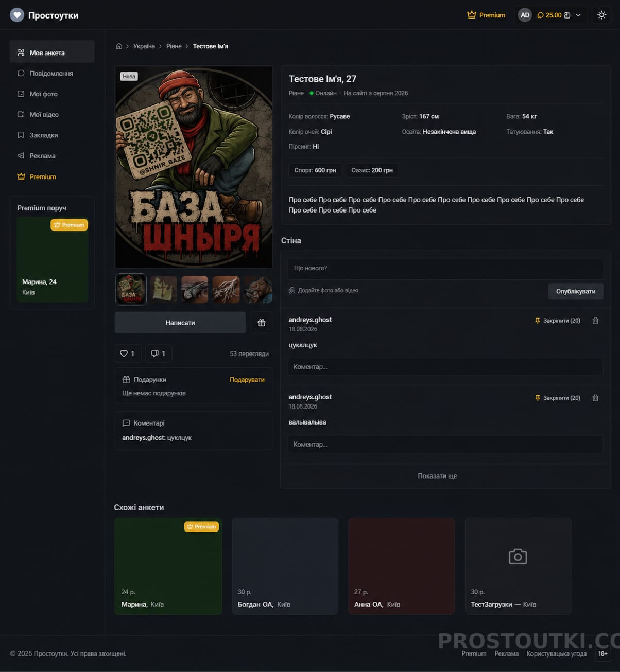Open Марина, Київ similar profile card

168,566
